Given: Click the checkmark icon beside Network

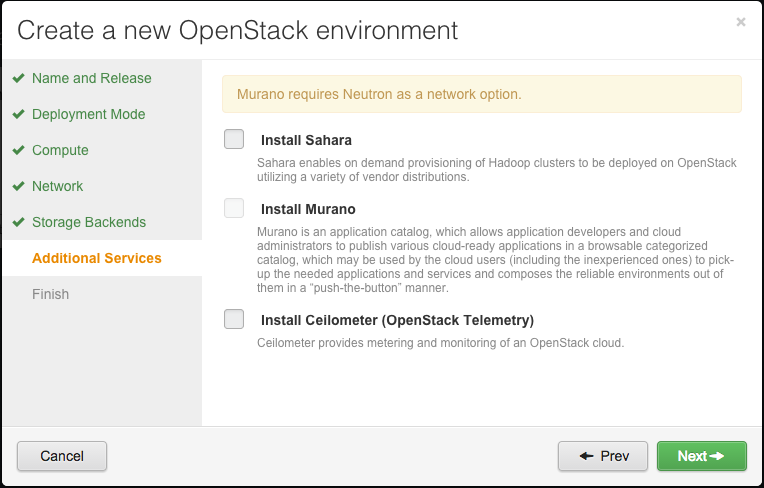Looking at the screenshot, I should pyautogui.click(x=19, y=186).
